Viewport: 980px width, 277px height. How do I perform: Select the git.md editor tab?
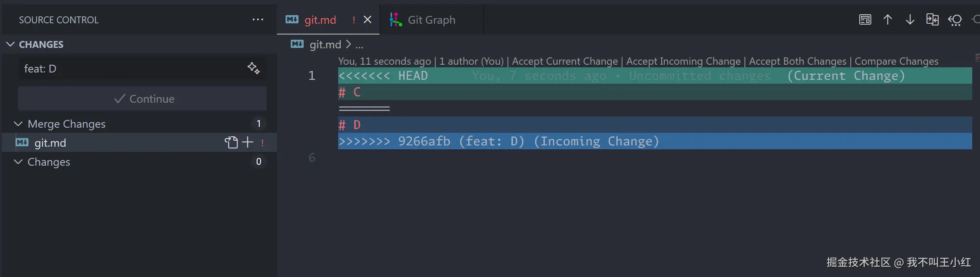320,20
